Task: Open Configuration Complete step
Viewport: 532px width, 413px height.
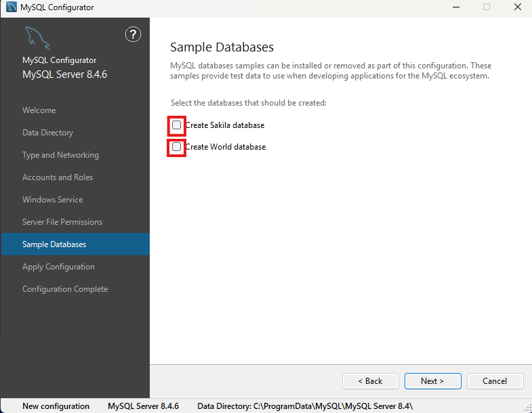Action: [x=65, y=289]
